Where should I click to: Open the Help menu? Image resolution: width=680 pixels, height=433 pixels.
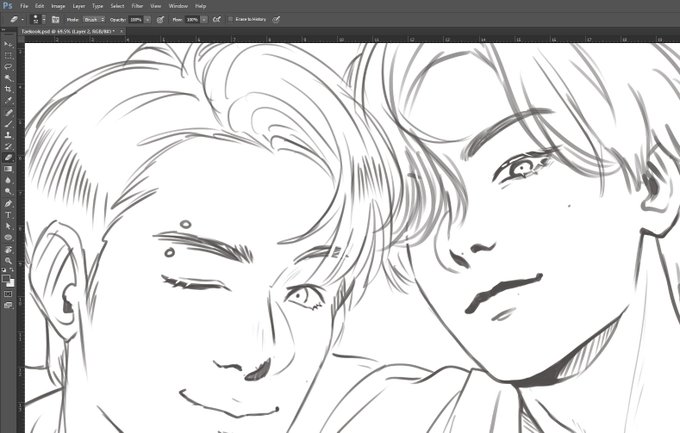point(200,6)
